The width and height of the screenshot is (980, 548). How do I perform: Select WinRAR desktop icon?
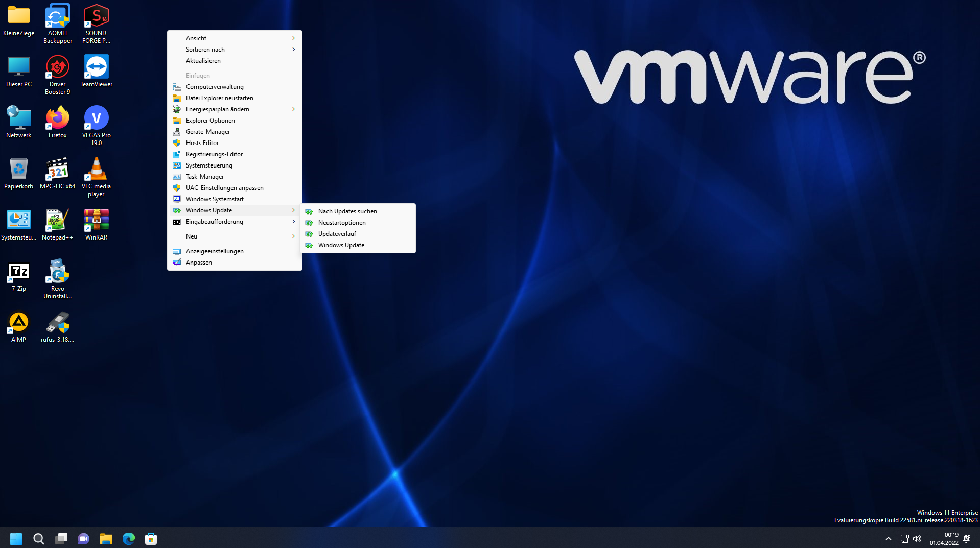coord(97,225)
